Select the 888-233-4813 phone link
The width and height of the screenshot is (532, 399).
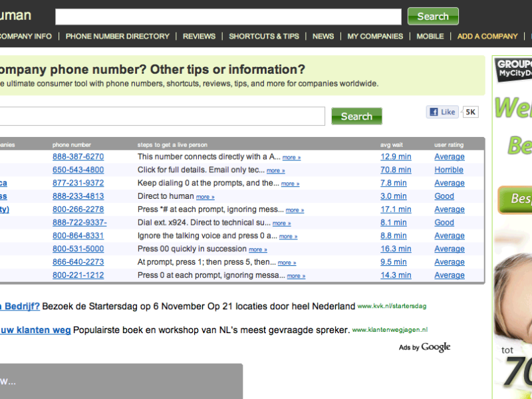[78, 196]
